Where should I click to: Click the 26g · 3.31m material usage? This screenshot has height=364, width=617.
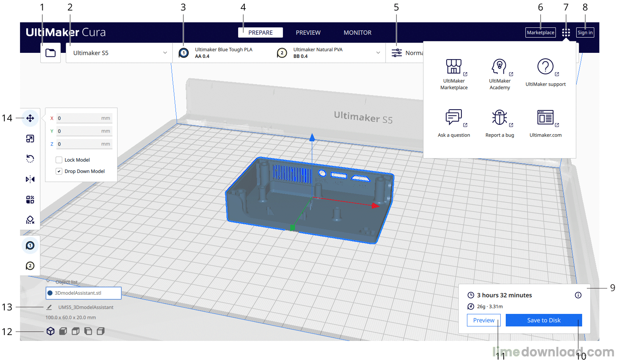tap(490, 306)
